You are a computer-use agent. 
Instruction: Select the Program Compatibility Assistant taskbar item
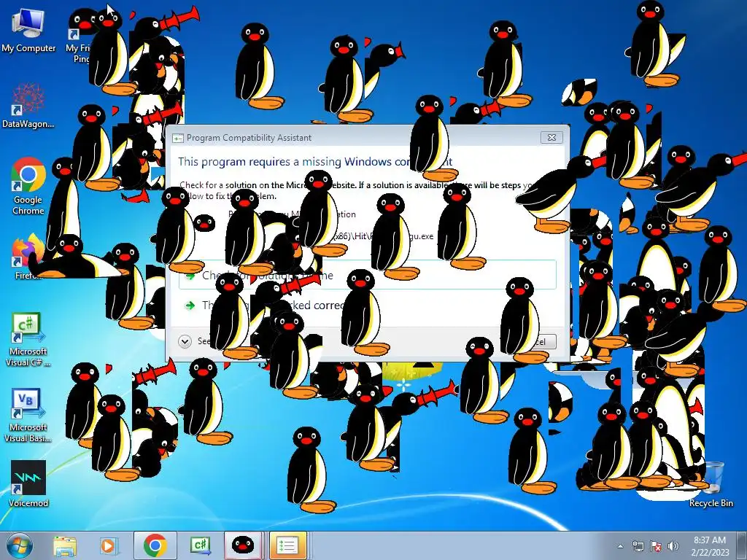(x=287, y=545)
